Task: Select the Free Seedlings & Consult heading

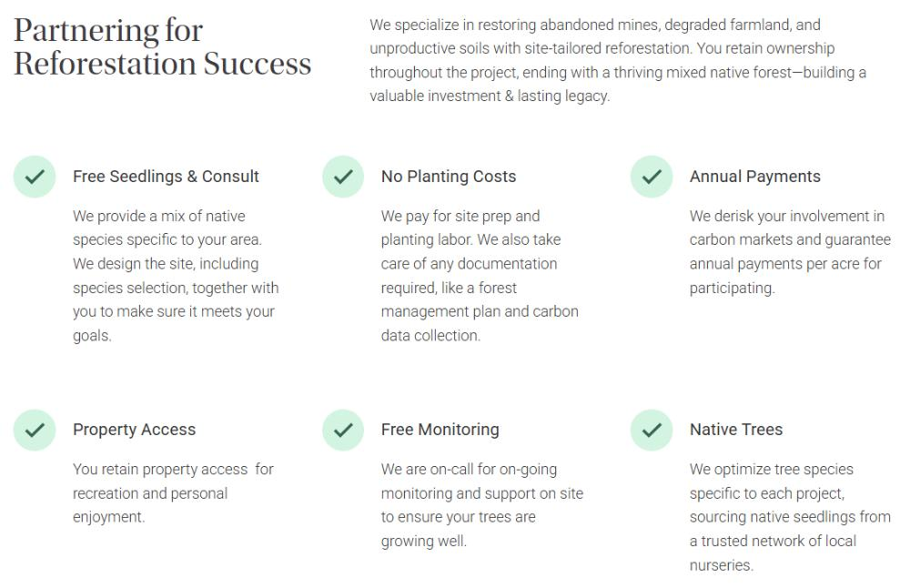Action: click(x=166, y=177)
